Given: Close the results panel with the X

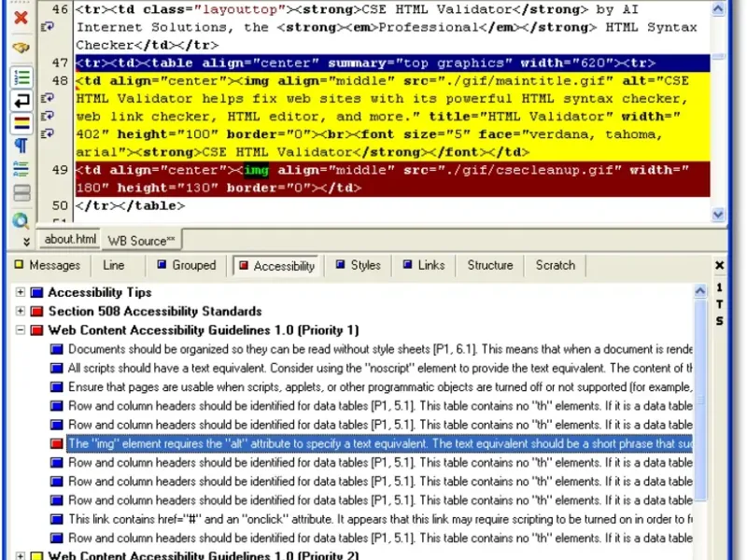Looking at the screenshot, I should pos(719,265).
